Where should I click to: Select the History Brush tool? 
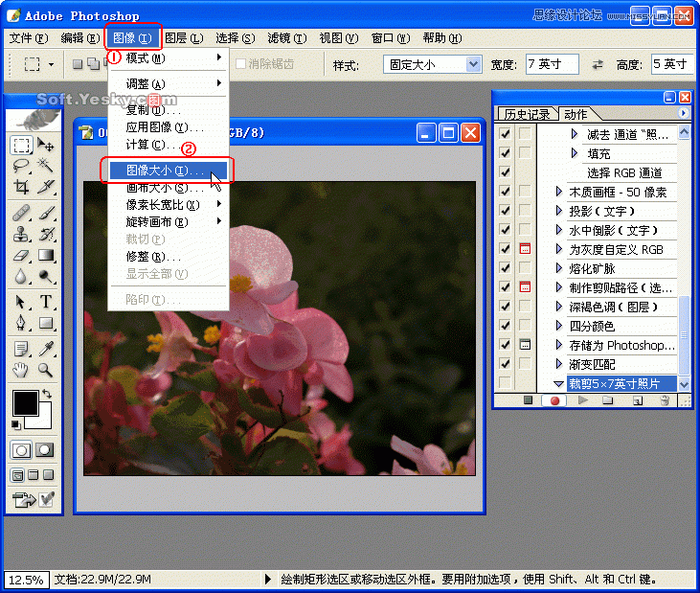tap(46, 234)
